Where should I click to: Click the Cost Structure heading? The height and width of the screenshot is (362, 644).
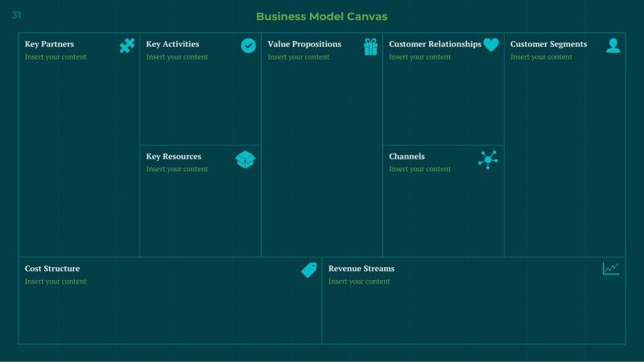52,269
